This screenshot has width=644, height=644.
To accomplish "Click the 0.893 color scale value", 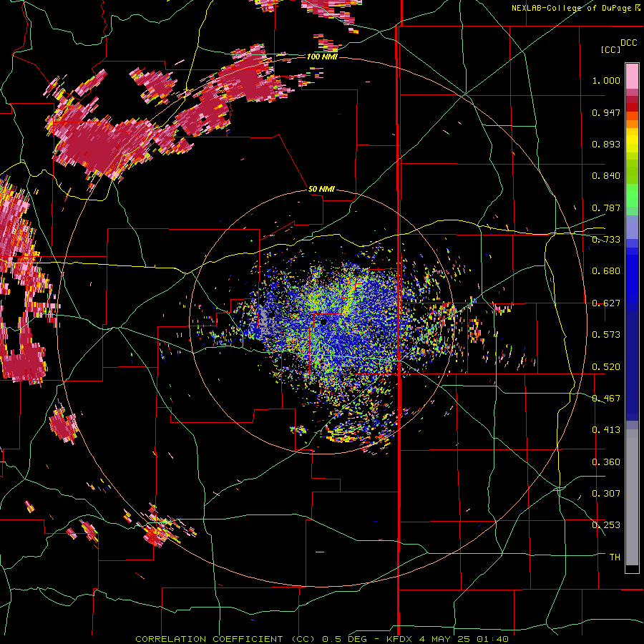I will pos(606,144).
